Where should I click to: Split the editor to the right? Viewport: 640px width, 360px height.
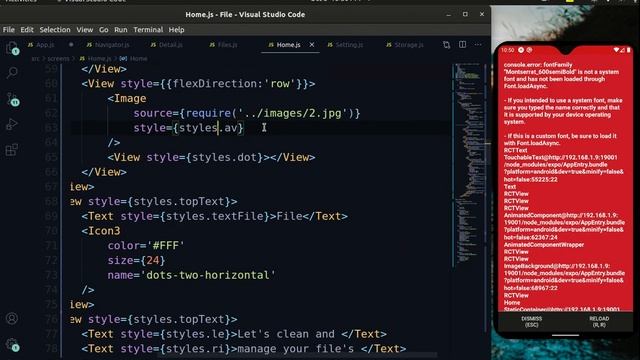point(462,44)
